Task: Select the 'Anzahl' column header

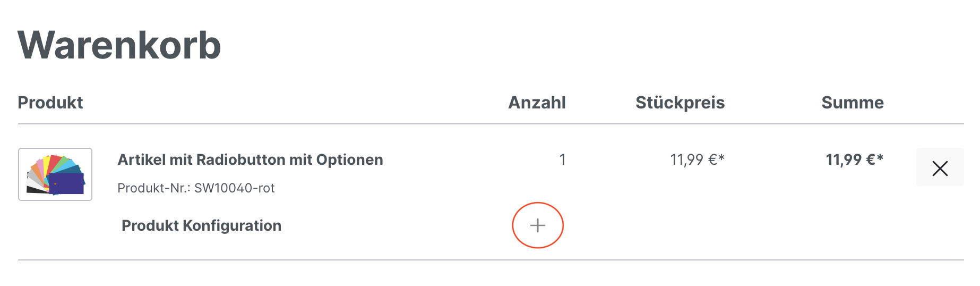Action: (x=537, y=103)
